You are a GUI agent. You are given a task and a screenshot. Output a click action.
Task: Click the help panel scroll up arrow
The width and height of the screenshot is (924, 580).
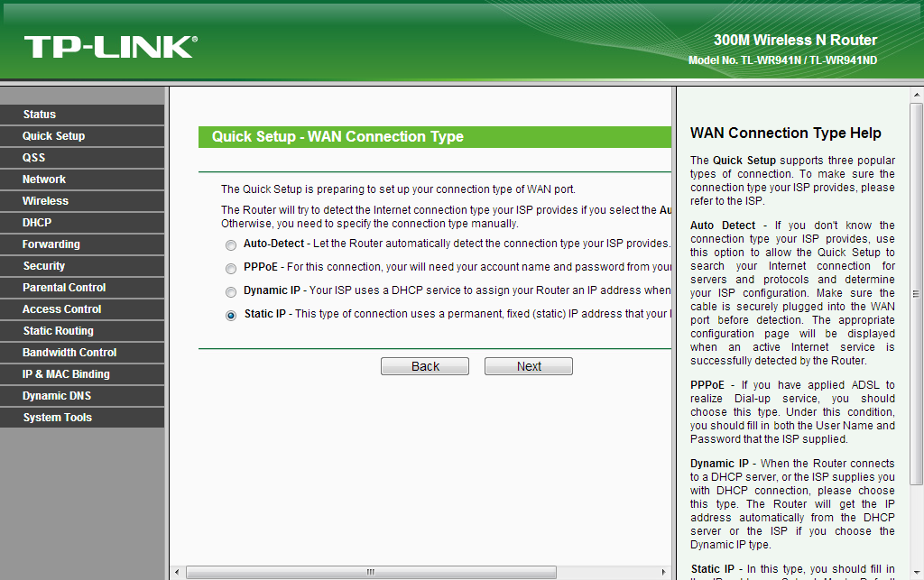(x=917, y=94)
